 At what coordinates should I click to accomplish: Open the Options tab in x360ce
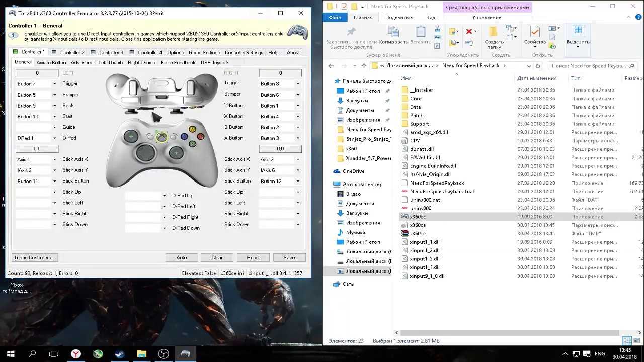175,52
